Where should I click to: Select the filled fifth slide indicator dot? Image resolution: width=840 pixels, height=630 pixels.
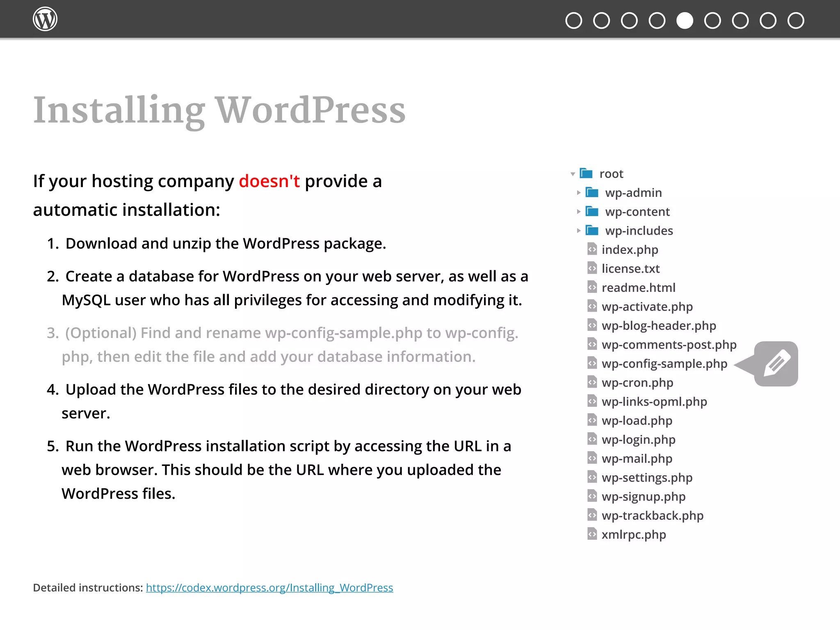685,21
